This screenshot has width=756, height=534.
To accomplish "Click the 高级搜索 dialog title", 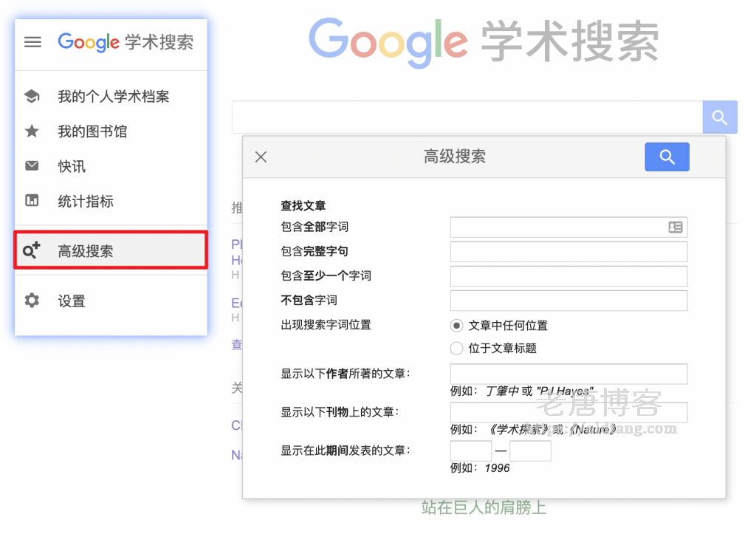I will (455, 157).
